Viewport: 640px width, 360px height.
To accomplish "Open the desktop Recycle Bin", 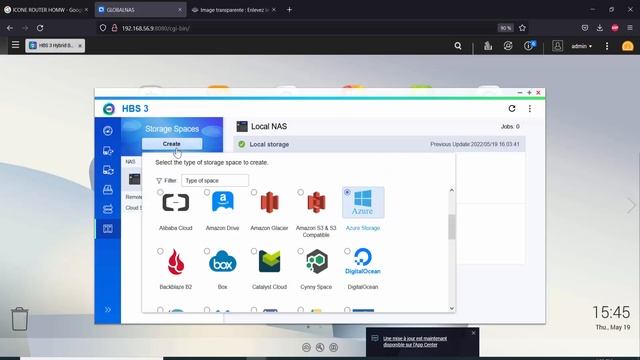I will 20,319.
